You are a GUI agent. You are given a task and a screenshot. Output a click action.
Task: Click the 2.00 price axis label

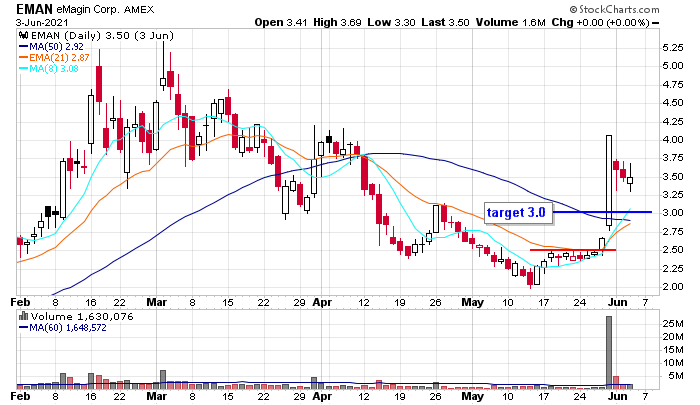[x=672, y=286]
